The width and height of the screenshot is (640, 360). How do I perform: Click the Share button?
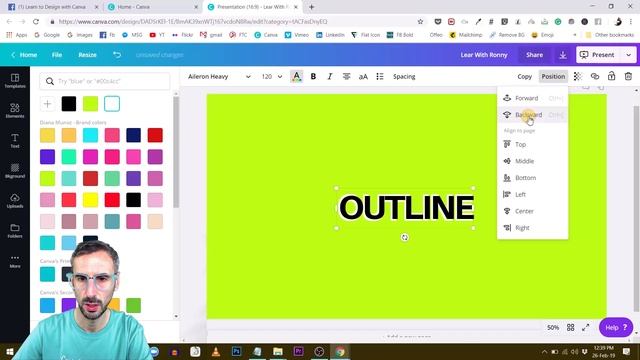pos(534,55)
